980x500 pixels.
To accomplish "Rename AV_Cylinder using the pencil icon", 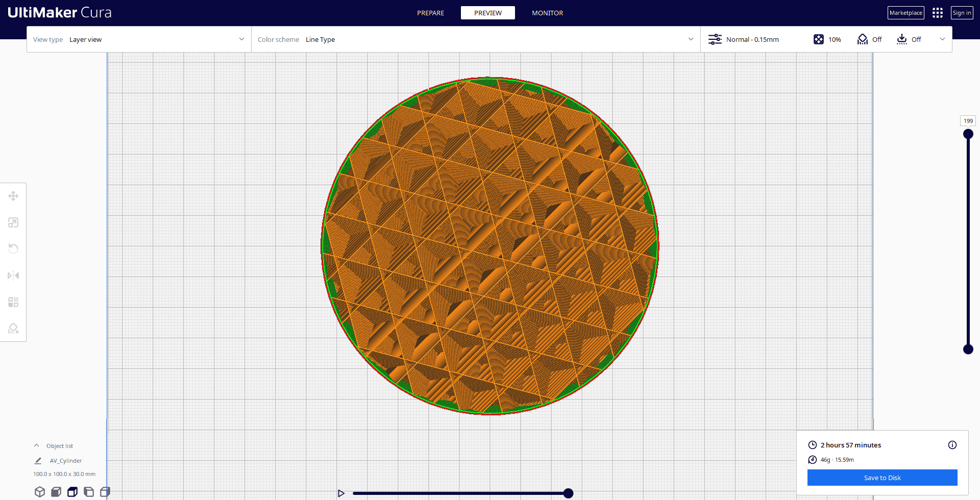I will click(38, 460).
